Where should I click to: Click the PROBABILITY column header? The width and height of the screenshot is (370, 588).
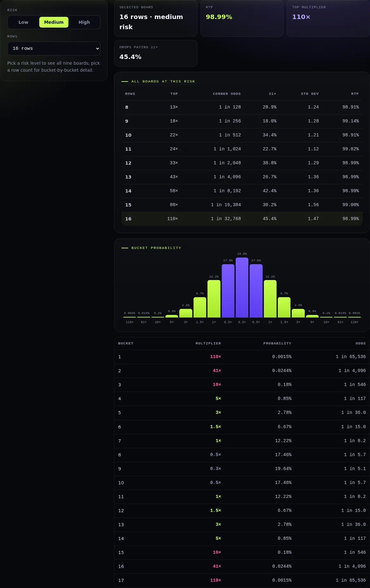pyautogui.click(x=277, y=343)
